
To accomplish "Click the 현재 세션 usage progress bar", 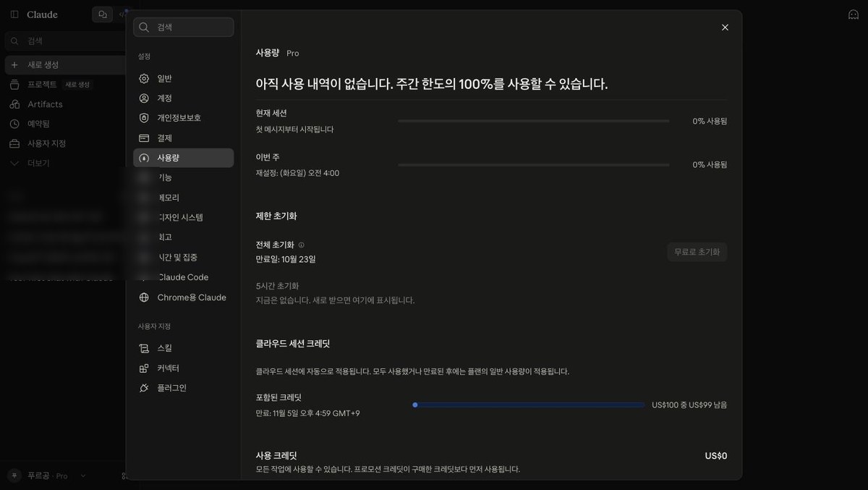I will (x=534, y=121).
